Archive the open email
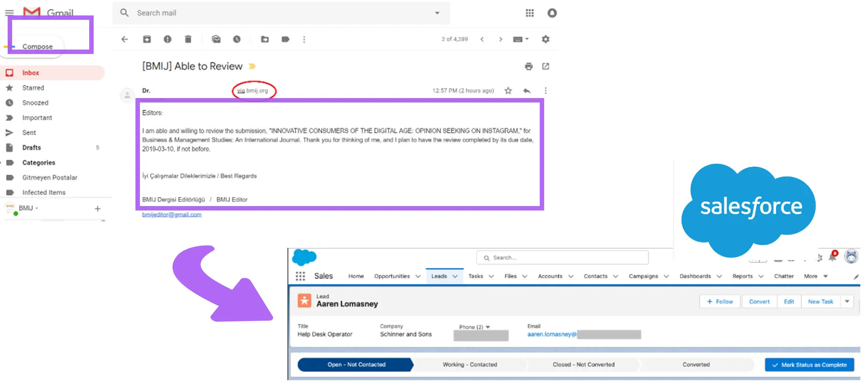868x389 pixels. click(x=147, y=39)
